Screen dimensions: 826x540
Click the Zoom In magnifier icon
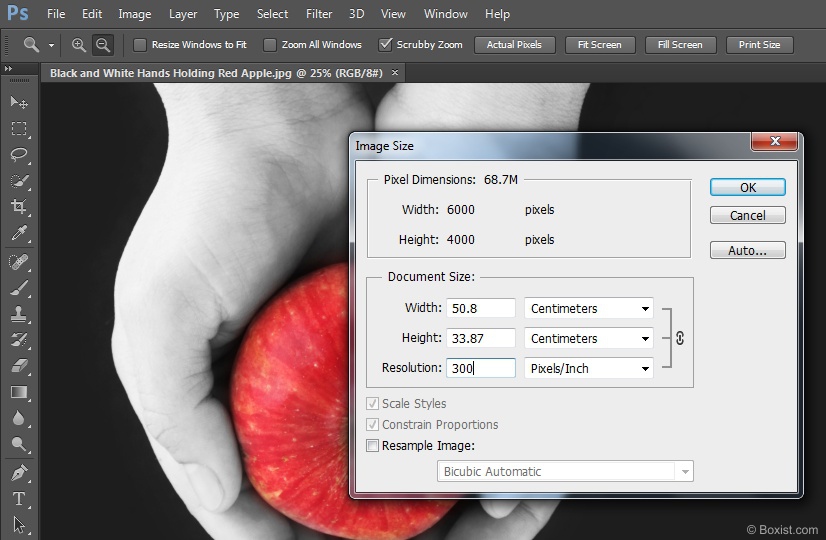pos(79,45)
